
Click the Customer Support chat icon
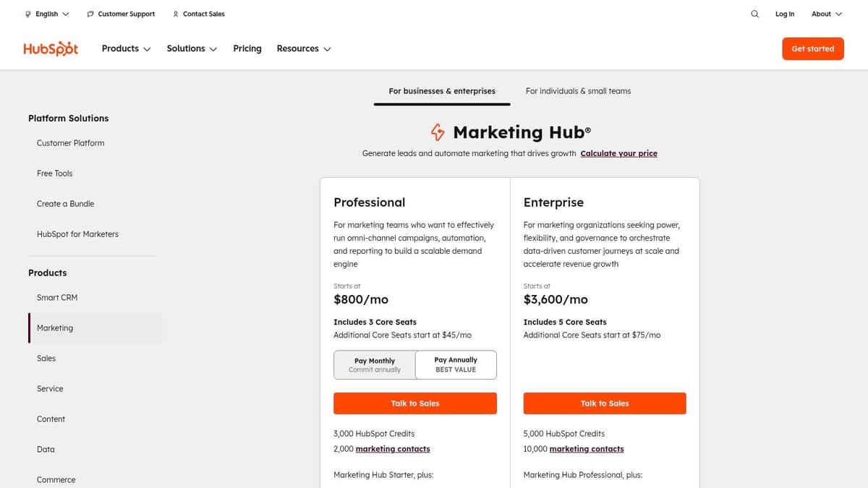coord(89,14)
